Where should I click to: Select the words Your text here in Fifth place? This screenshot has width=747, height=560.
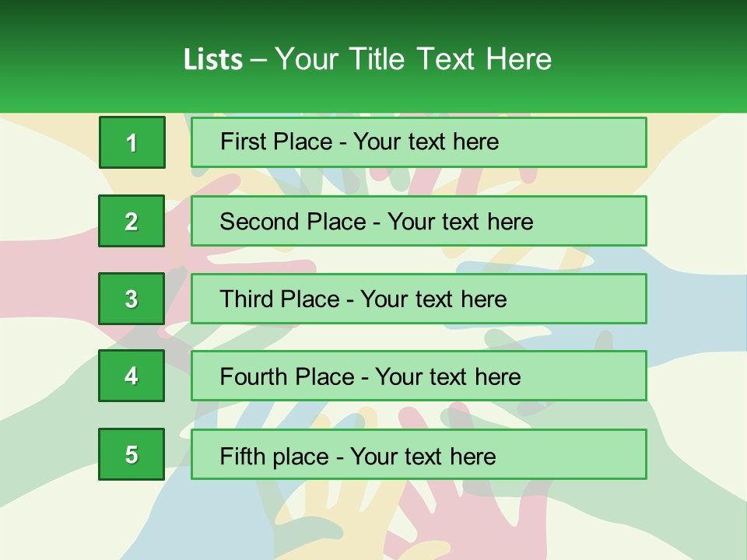click(x=423, y=456)
